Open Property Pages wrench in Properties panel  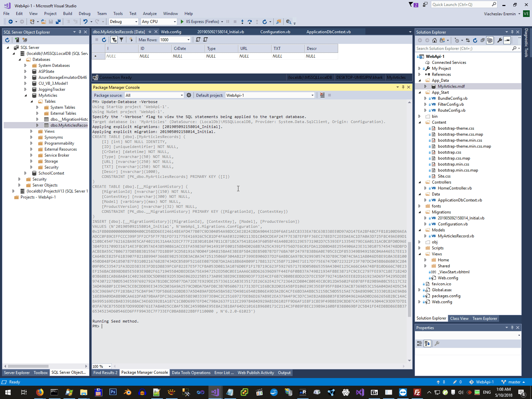tap(437, 343)
